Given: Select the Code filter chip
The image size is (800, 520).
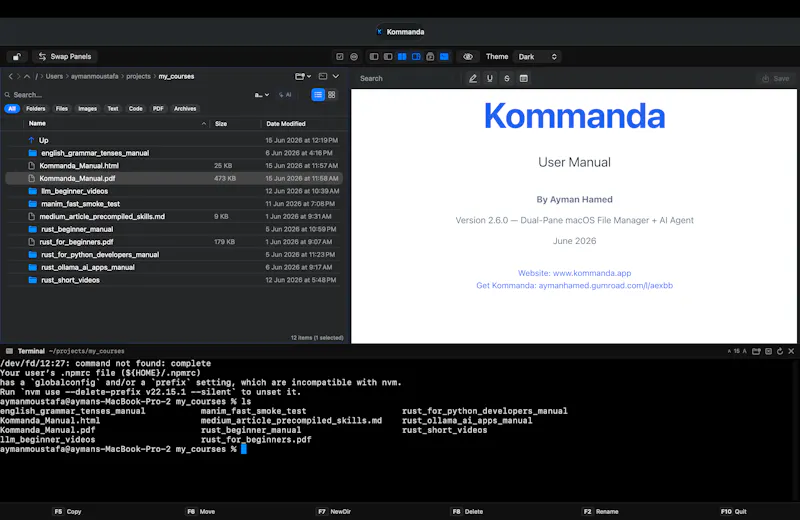Looking at the screenshot, I should pyautogui.click(x=136, y=109).
